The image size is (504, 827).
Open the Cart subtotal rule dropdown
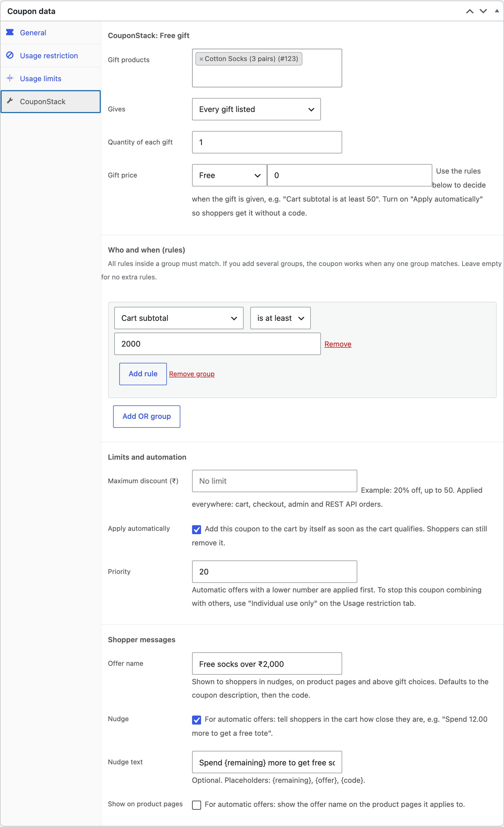click(179, 318)
